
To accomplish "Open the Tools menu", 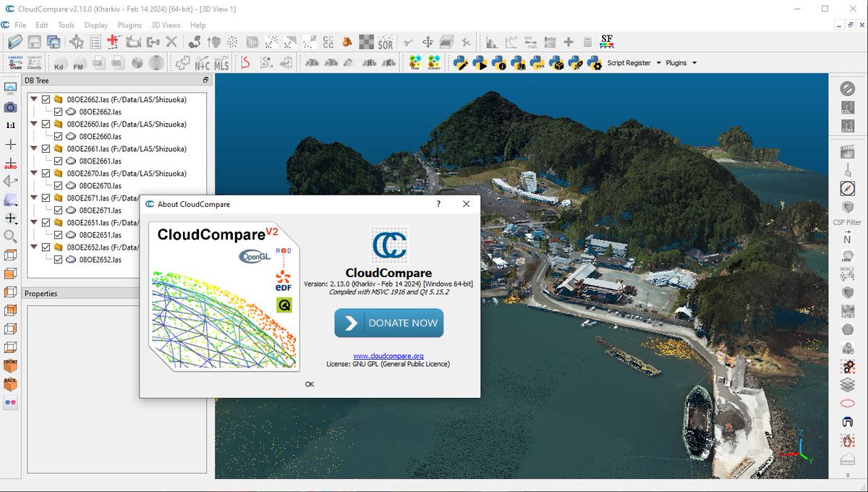I will coord(67,25).
